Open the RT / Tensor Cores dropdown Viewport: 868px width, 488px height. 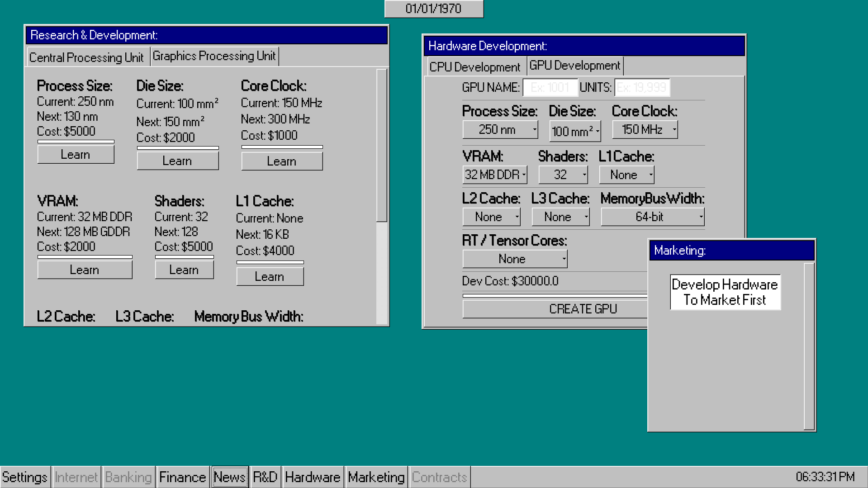tap(515, 259)
